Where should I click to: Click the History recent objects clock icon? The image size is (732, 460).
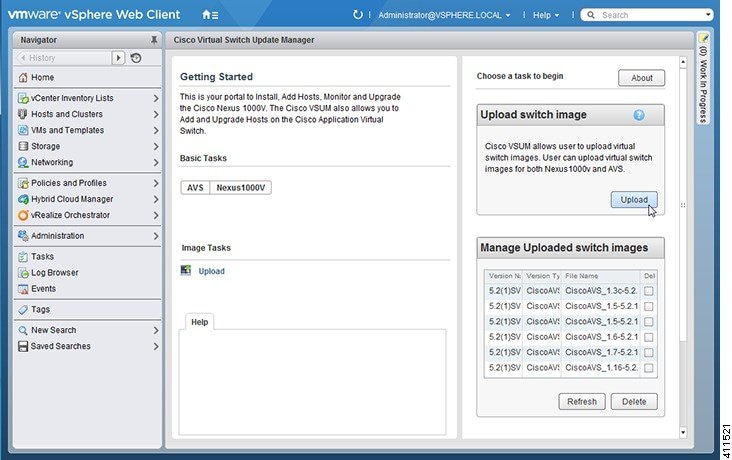[136, 58]
